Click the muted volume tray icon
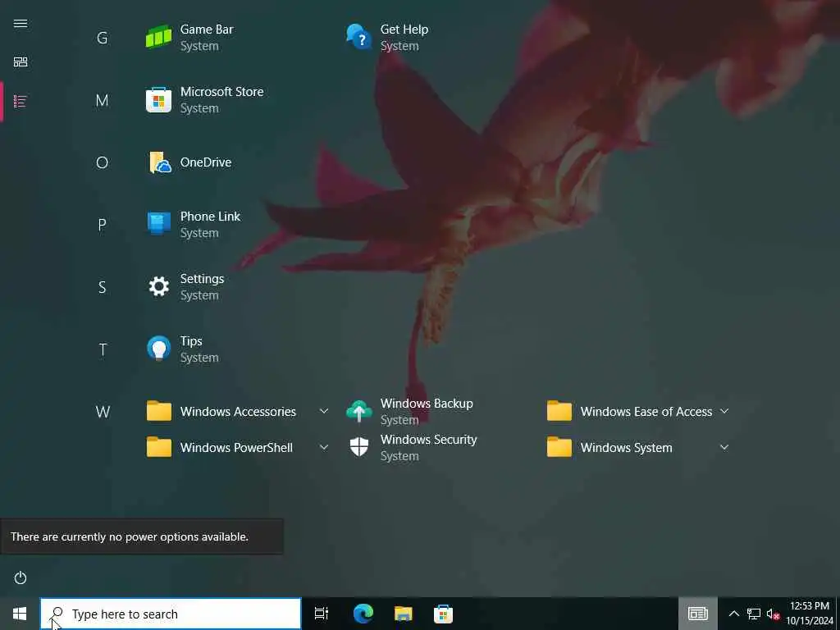The image size is (840, 630). [x=773, y=614]
